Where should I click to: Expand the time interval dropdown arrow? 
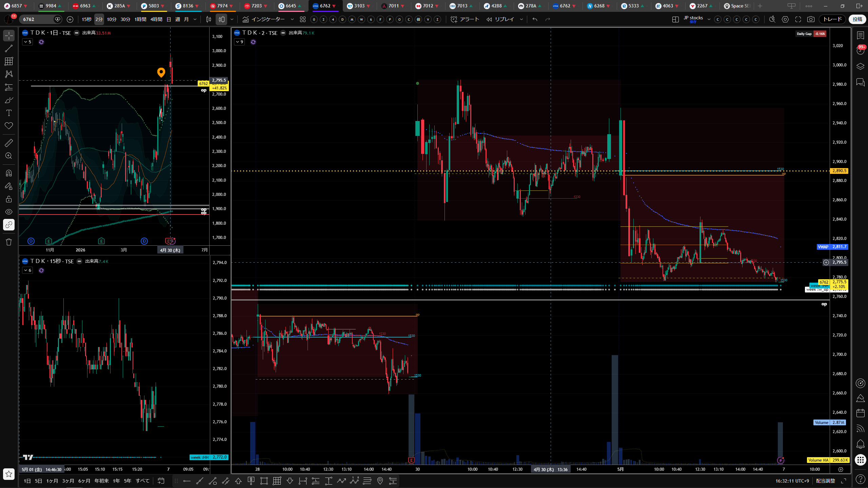tap(195, 19)
